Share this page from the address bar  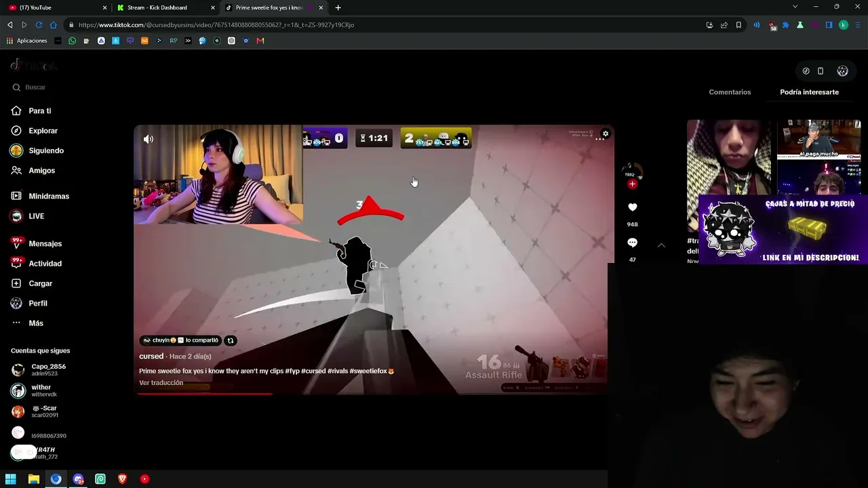click(724, 25)
